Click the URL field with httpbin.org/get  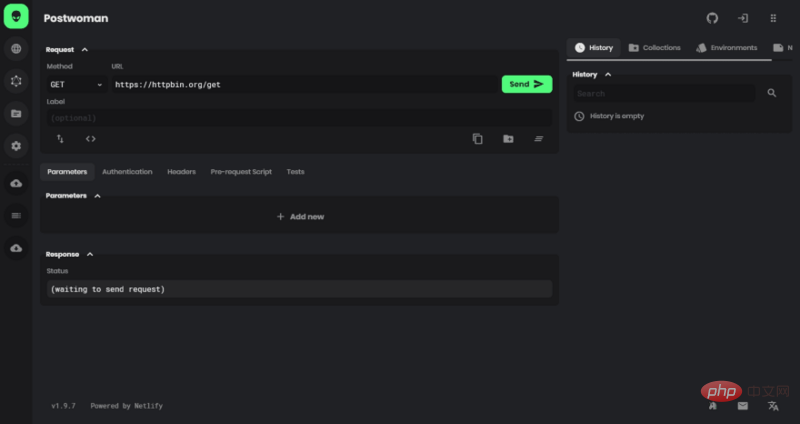click(305, 84)
